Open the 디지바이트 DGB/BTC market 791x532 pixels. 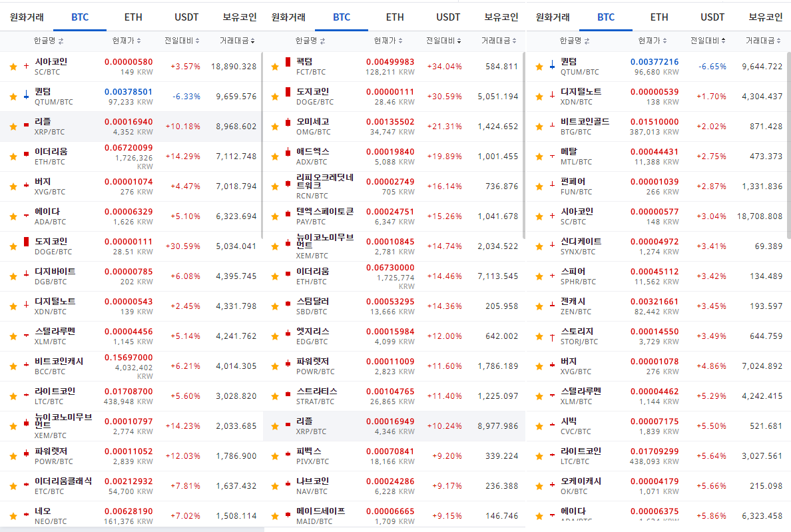pyautogui.click(x=131, y=276)
